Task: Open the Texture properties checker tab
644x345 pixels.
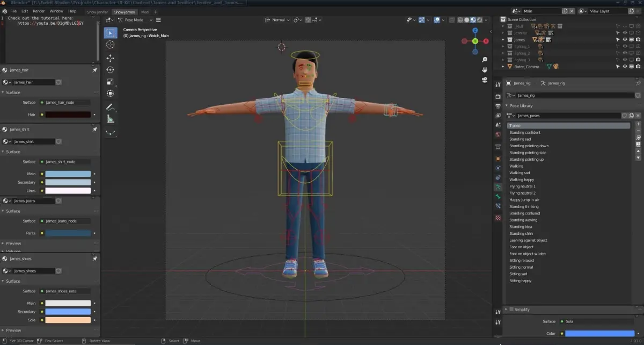Action: [498, 218]
